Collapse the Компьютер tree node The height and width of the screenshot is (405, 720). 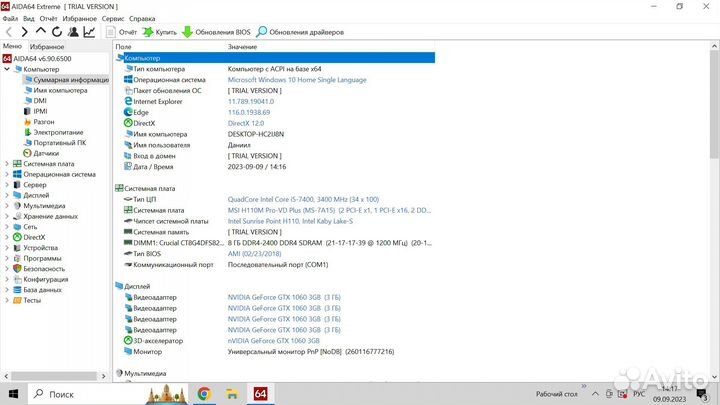(x=7, y=69)
